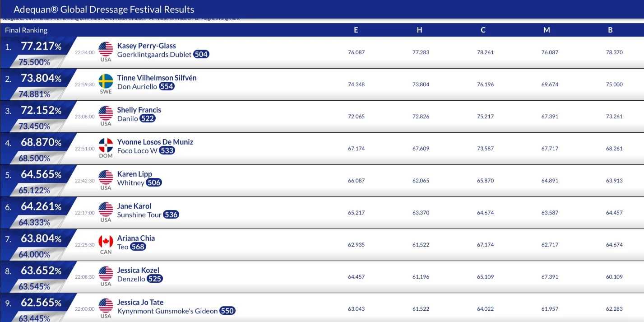Click the Adequan Global Dressage Festival Results title
644x322 pixels.
pyautogui.click(x=104, y=9)
